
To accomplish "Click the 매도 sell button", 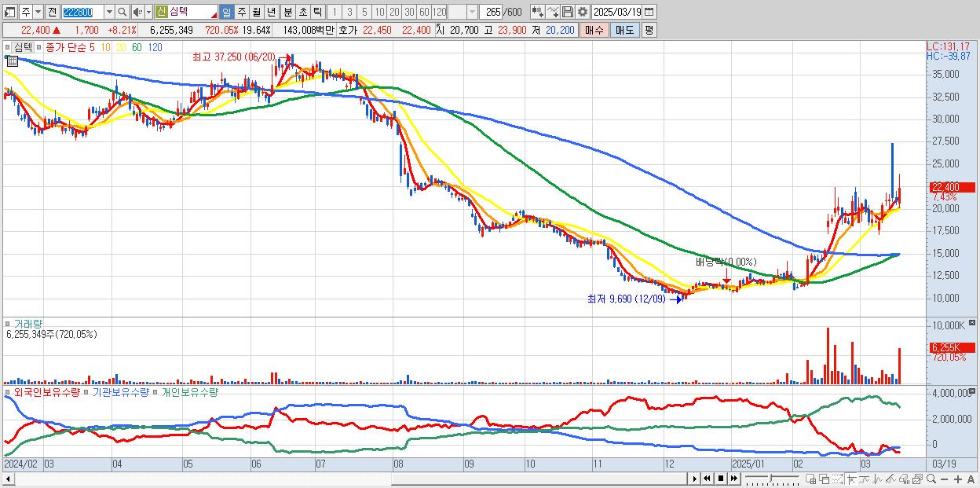I will [x=624, y=30].
